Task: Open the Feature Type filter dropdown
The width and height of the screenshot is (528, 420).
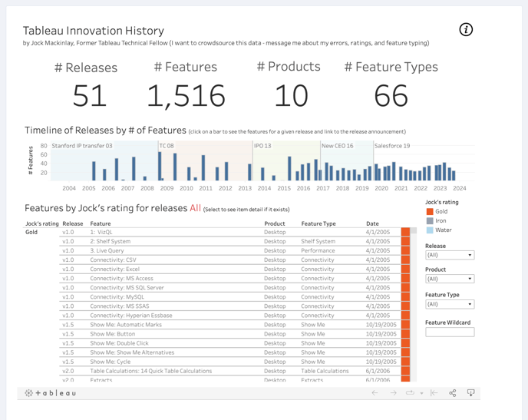Action: tap(450, 304)
